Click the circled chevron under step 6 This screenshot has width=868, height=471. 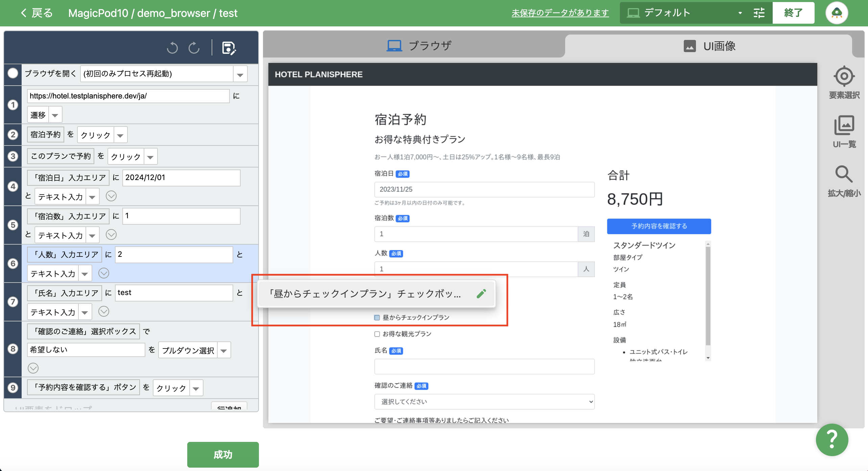pyautogui.click(x=104, y=273)
